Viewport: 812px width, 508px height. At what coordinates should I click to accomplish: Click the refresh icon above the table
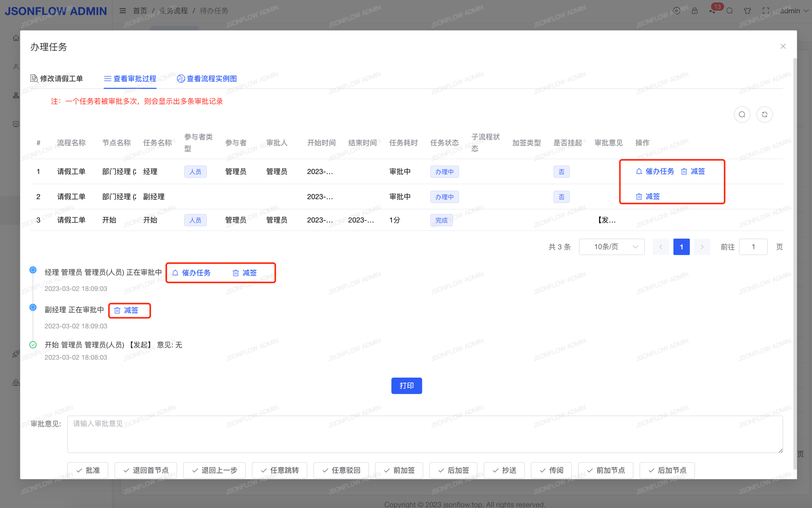coord(764,114)
